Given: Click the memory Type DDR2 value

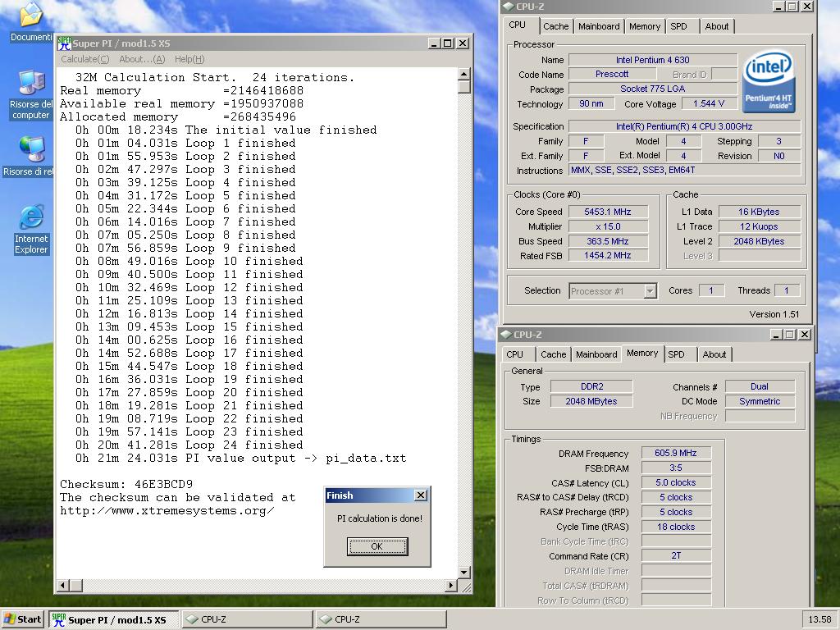Looking at the screenshot, I should [x=591, y=386].
